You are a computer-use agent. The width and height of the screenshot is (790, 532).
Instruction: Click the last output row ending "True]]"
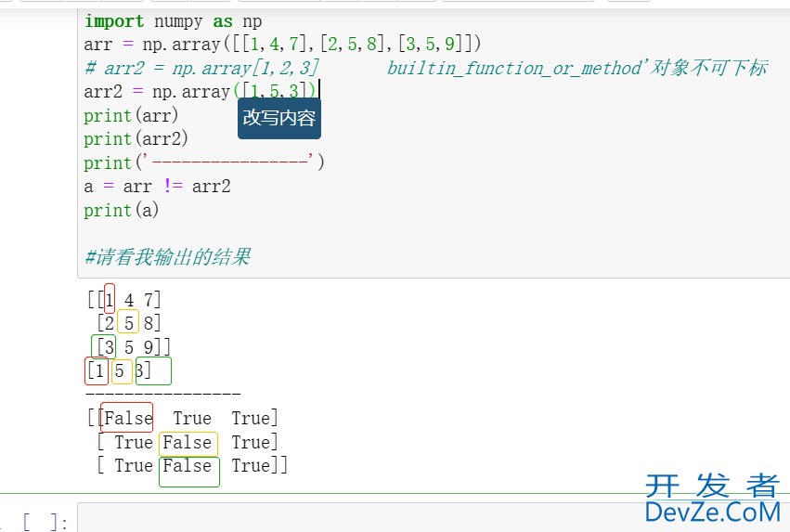tap(192, 465)
